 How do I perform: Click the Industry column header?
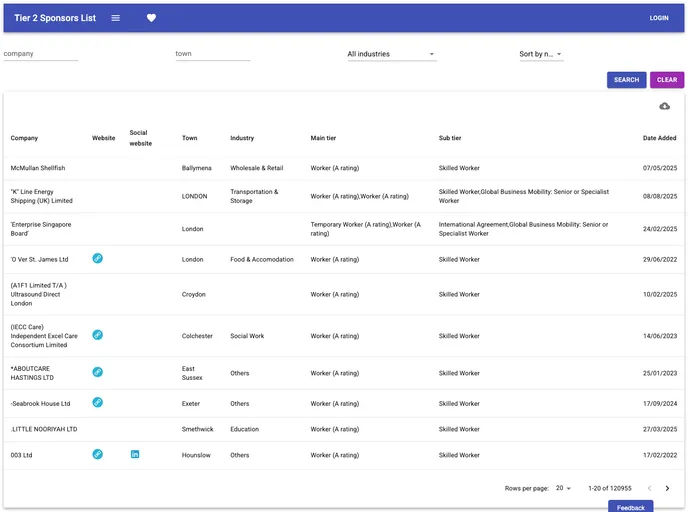pyautogui.click(x=242, y=138)
